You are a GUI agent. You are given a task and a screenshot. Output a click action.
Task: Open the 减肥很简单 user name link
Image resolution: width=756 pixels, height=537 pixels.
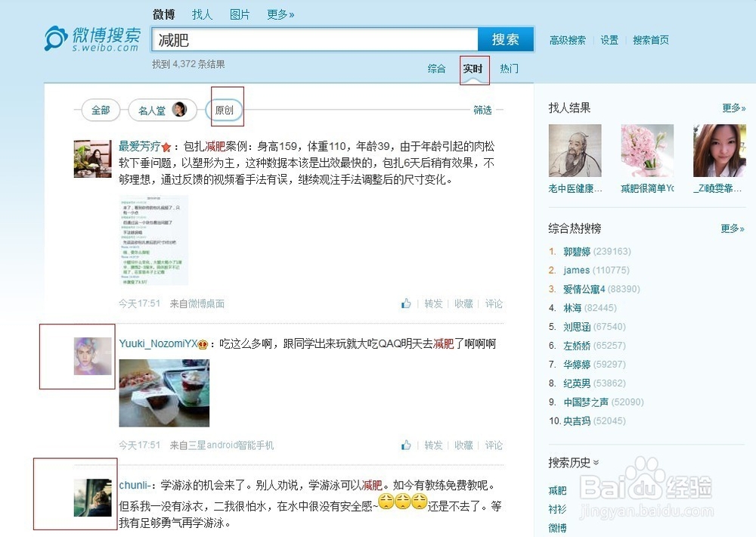pos(647,188)
